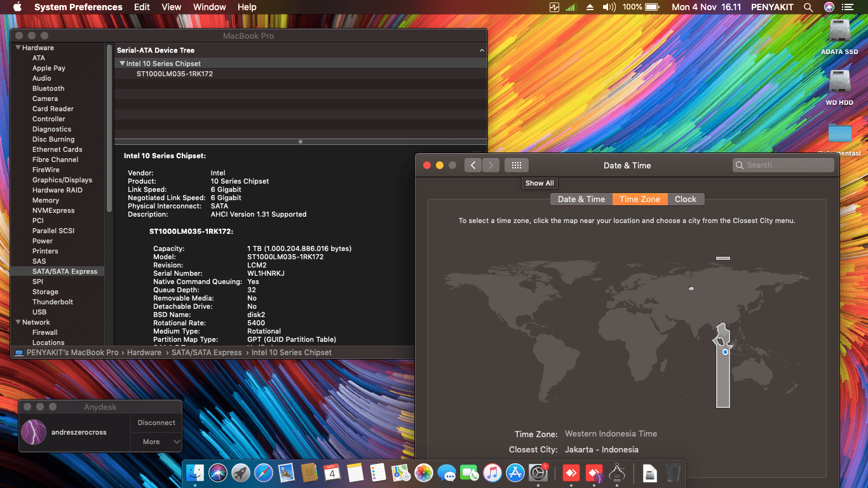Click the Serial-ATA Device Tree collapse chevron
This screenshot has width=868, height=488.
[x=482, y=50]
